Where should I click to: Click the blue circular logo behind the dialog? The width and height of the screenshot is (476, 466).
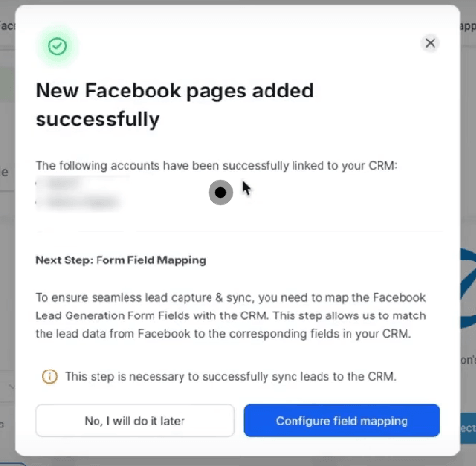(467, 288)
